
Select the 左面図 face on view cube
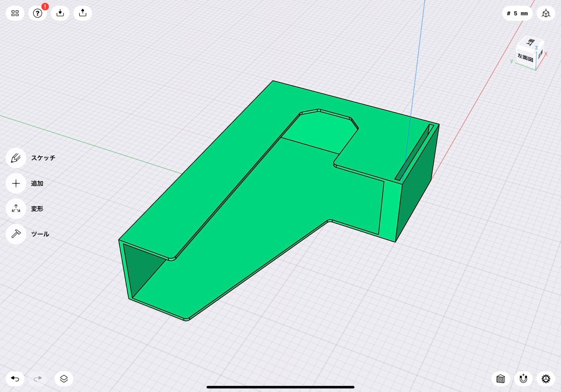pyautogui.click(x=525, y=57)
